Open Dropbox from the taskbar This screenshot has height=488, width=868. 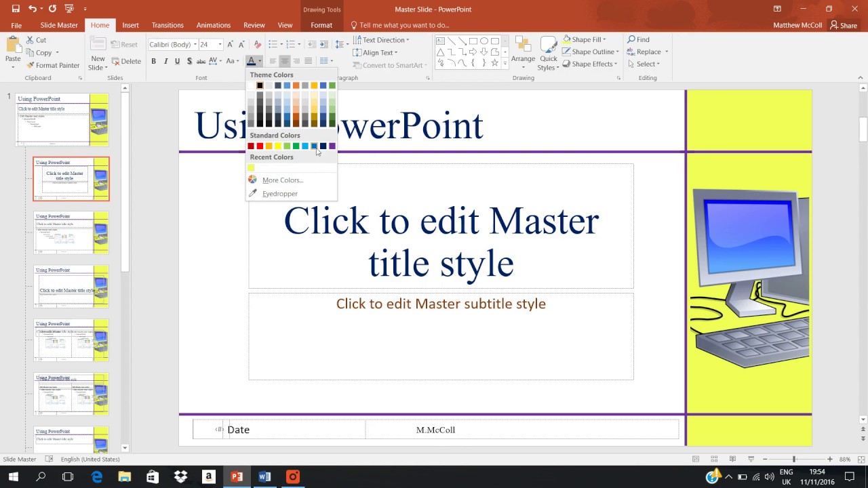180,476
